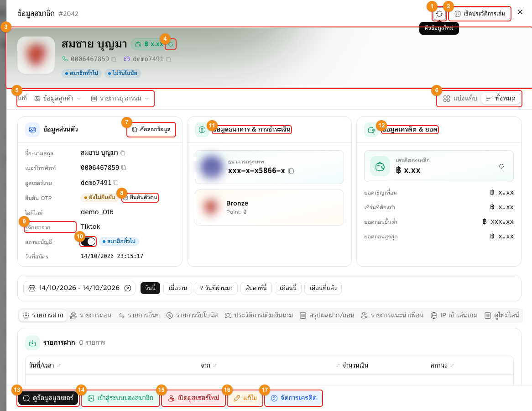Open the สรุปผลฝาก/ถอน tab
The width and height of the screenshot is (532, 411).
click(327, 316)
